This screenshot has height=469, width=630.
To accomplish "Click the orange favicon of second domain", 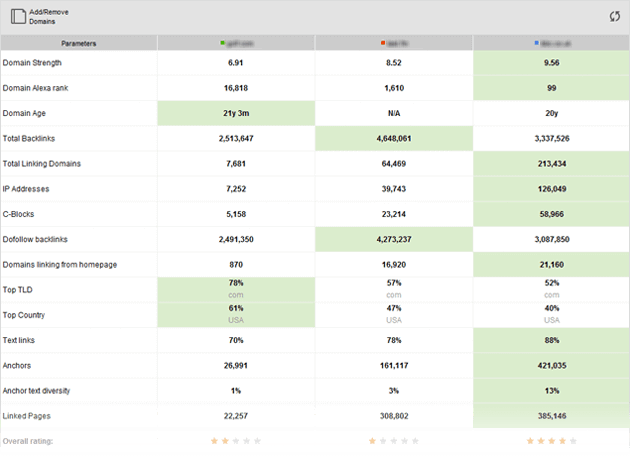I will pyautogui.click(x=383, y=44).
